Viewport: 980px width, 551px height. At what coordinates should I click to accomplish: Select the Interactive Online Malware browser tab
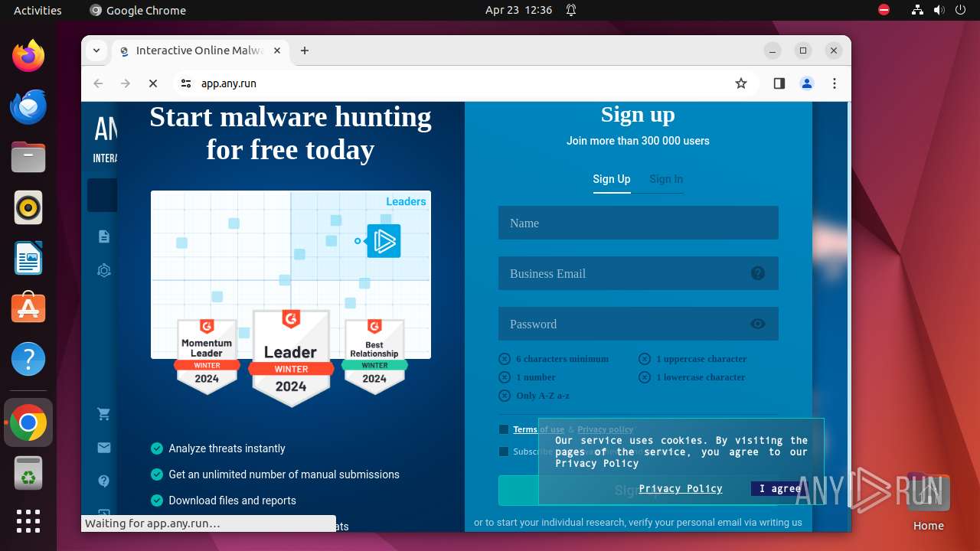[x=199, y=51]
